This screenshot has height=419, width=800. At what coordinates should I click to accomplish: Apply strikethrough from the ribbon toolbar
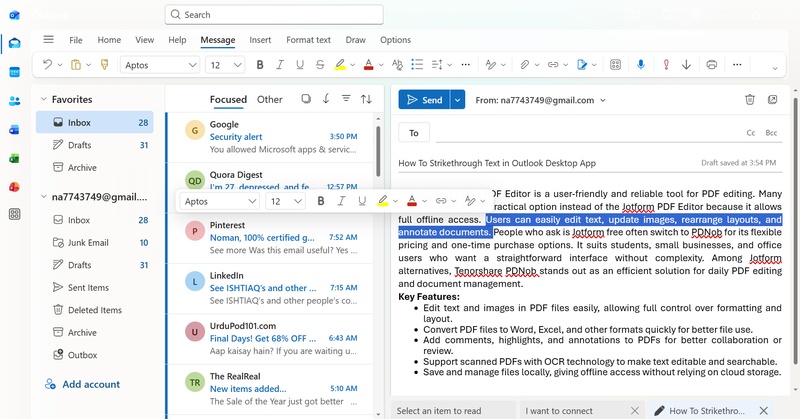click(x=320, y=65)
